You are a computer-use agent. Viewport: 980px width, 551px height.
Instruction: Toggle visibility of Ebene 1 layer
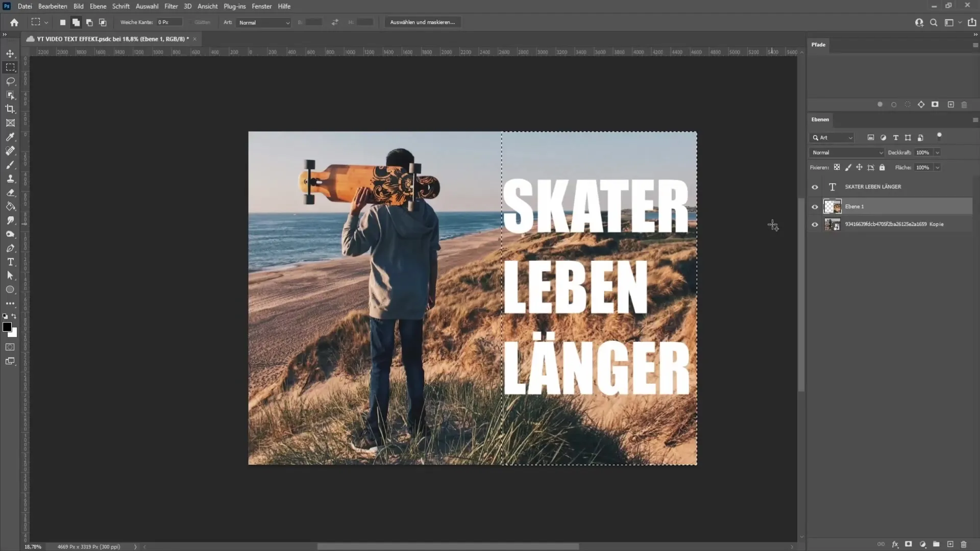point(815,207)
